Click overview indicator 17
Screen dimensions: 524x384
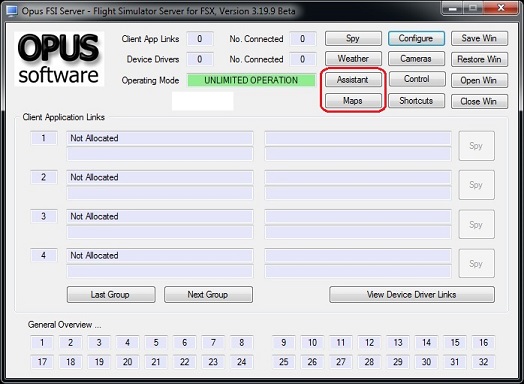tap(42, 362)
